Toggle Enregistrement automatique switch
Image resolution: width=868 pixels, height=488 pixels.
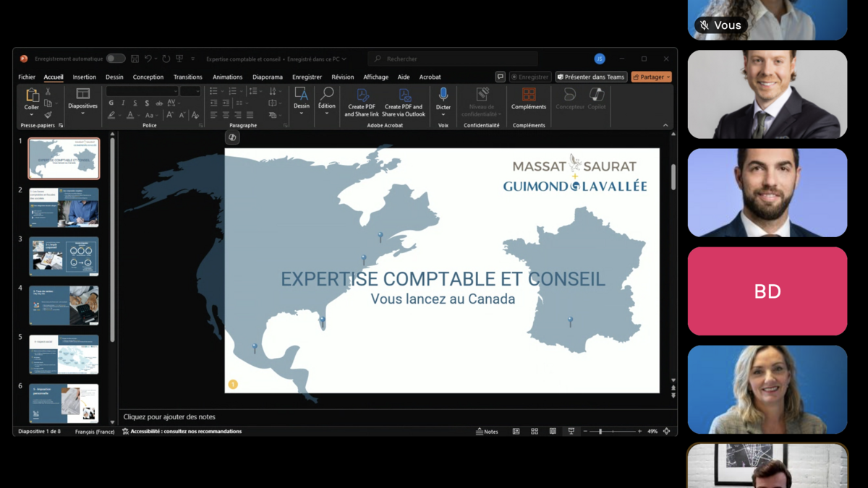[115, 59]
